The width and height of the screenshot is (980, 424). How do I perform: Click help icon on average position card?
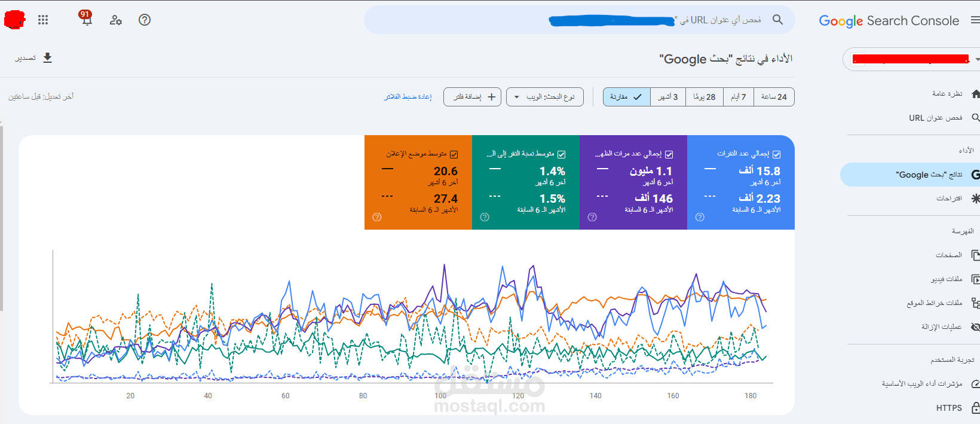pyautogui.click(x=377, y=217)
